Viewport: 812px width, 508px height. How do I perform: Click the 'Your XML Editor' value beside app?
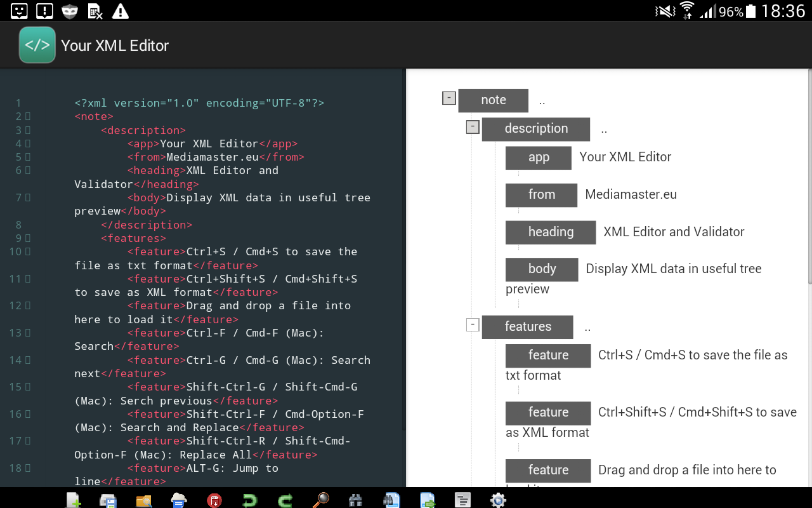(625, 157)
